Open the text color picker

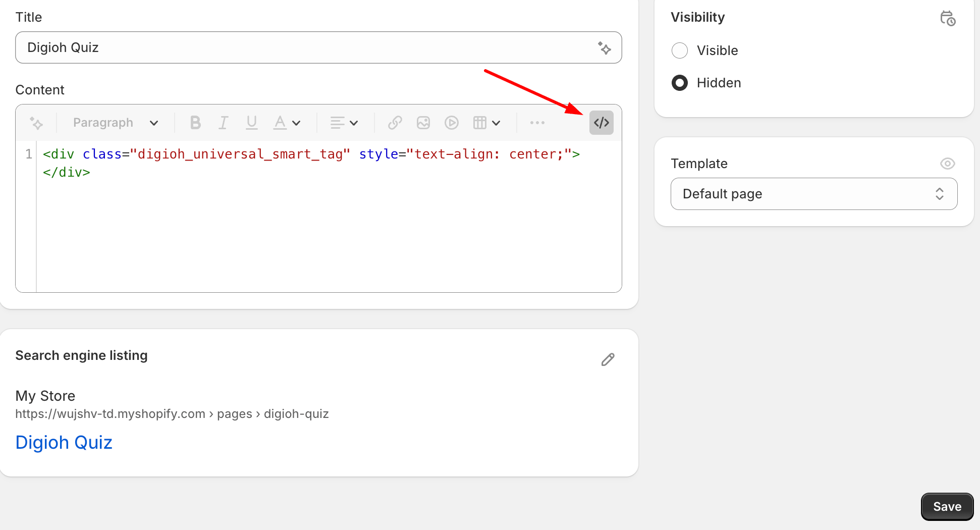click(286, 122)
